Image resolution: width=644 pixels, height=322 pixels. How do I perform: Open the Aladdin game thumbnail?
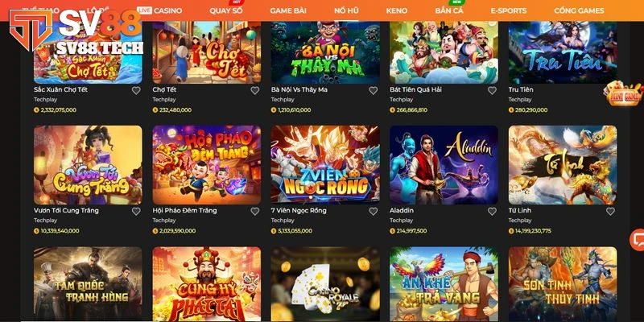(444, 165)
